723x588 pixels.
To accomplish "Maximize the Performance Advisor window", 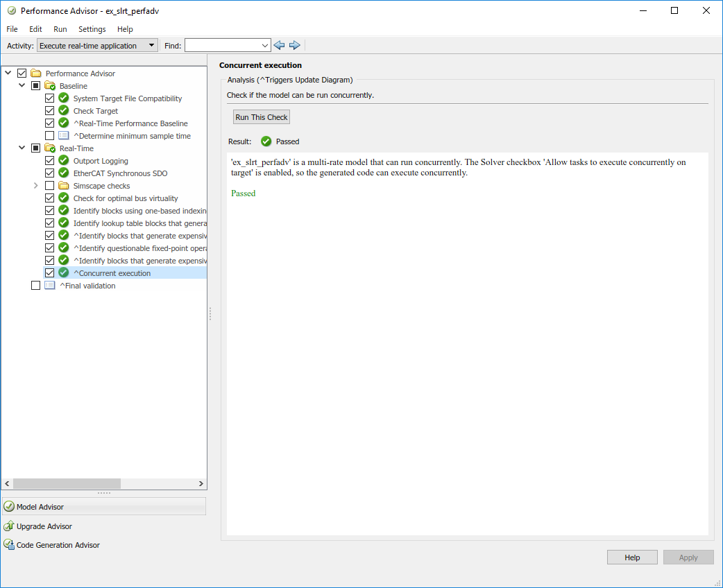I will click(x=674, y=10).
